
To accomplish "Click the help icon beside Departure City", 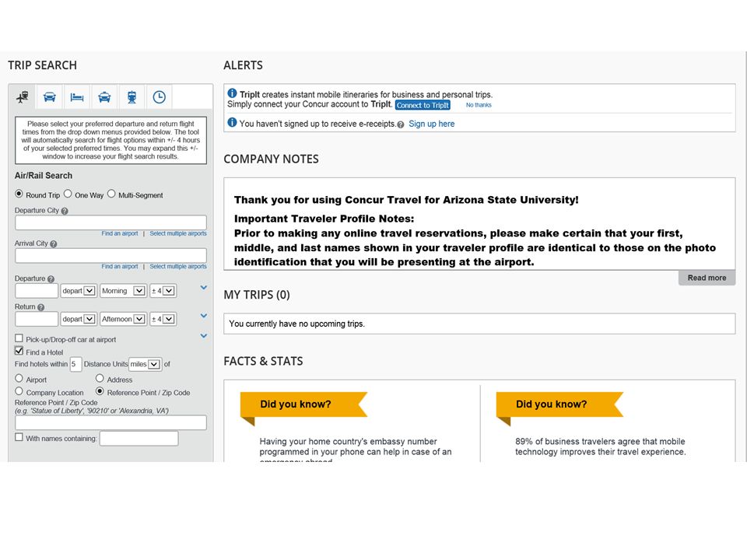I will pyautogui.click(x=65, y=211).
